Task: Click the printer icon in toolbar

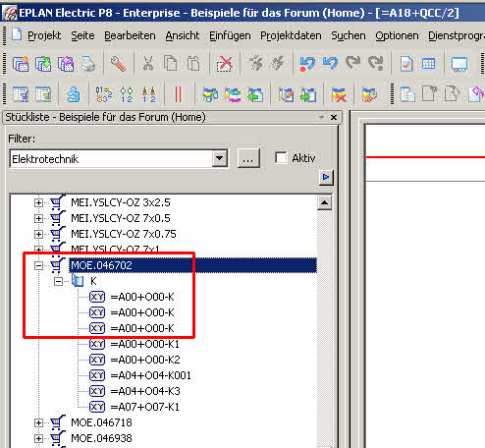Action: pos(88,64)
